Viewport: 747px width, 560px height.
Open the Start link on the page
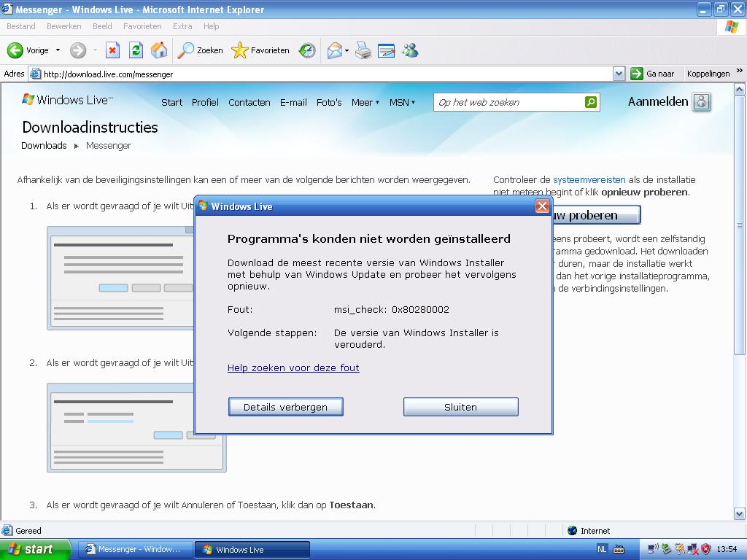point(172,102)
